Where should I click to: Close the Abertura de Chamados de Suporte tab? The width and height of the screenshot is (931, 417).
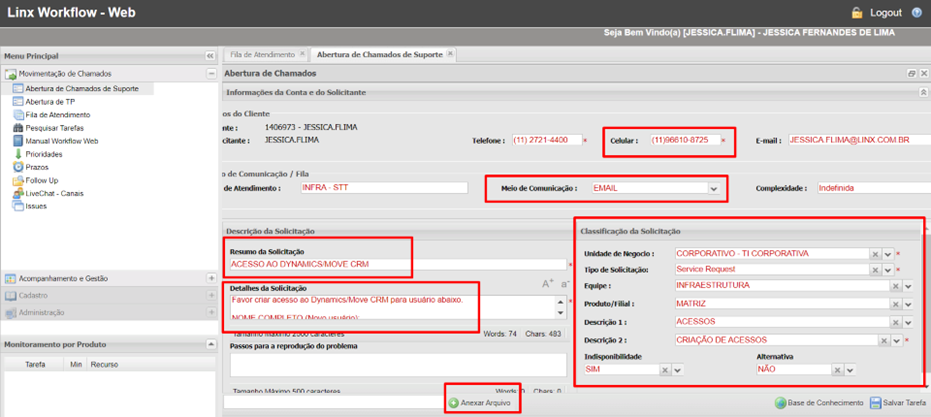click(x=450, y=54)
